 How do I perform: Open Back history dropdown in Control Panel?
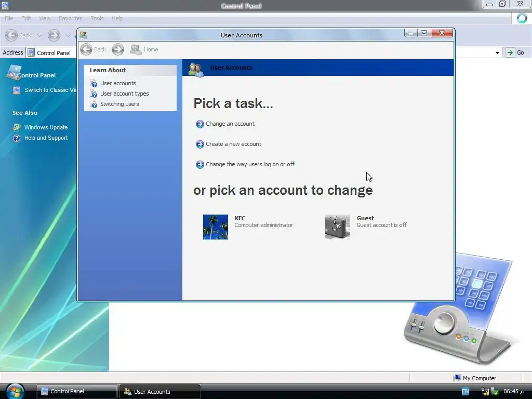click(x=39, y=35)
